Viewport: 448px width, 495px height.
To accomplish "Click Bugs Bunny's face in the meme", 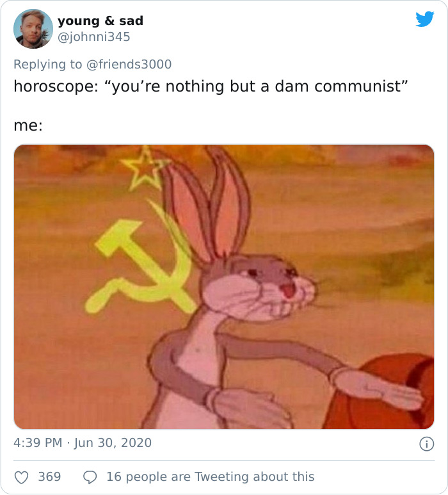I will (259, 289).
